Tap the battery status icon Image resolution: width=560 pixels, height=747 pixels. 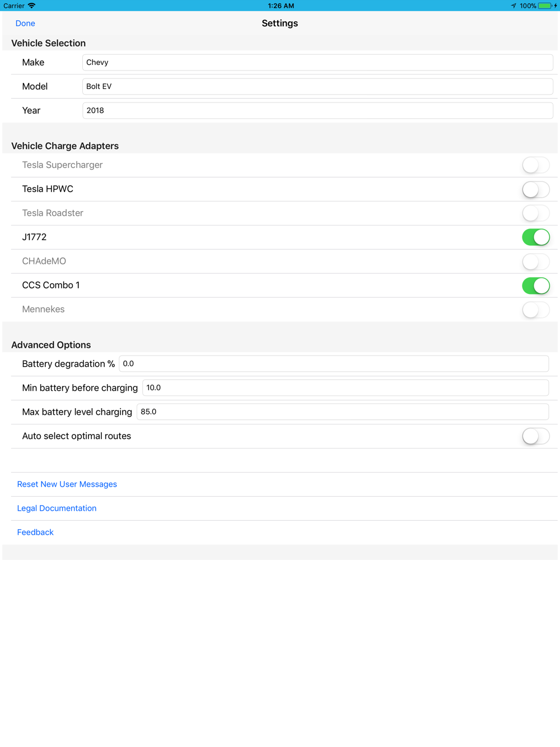pyautogui.click(x=545, y=6)
